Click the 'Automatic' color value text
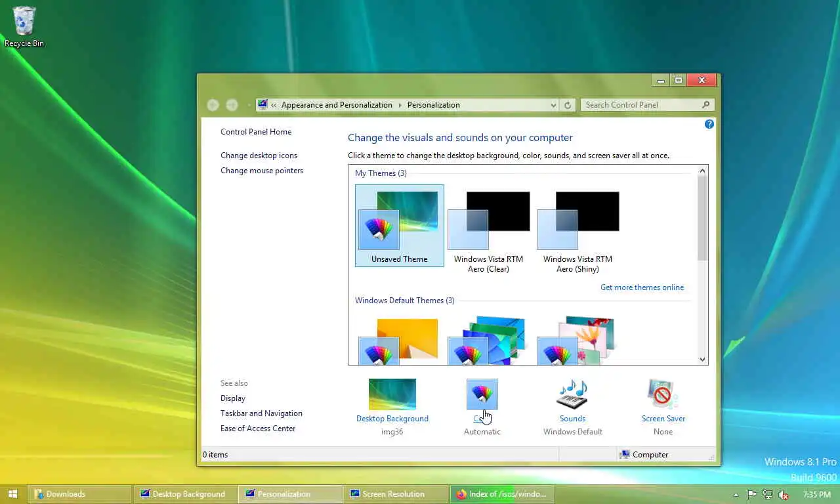840x504 pixels. (x=482, y=432)
